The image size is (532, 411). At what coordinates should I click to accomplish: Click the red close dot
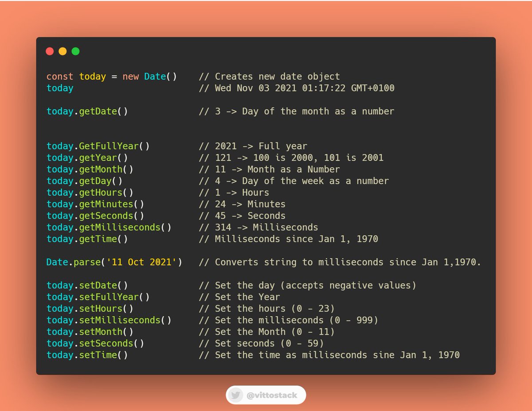coord(50,51)
